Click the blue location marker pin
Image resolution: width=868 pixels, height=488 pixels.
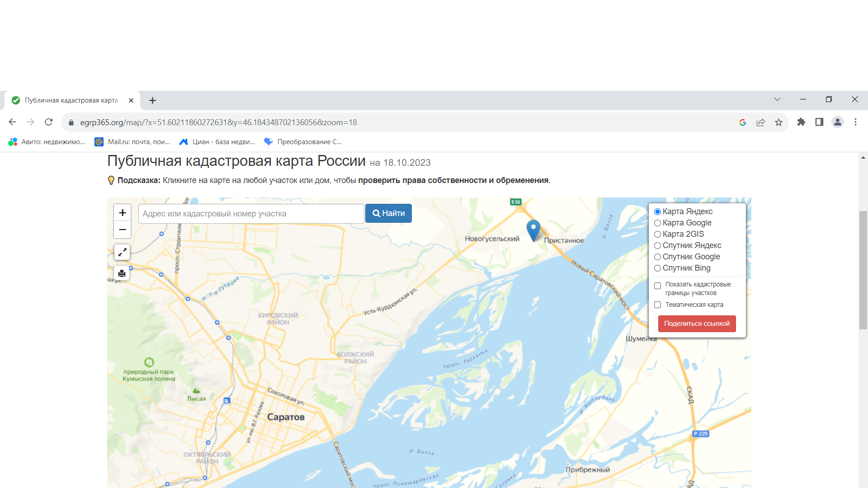[x=533, y=229]
